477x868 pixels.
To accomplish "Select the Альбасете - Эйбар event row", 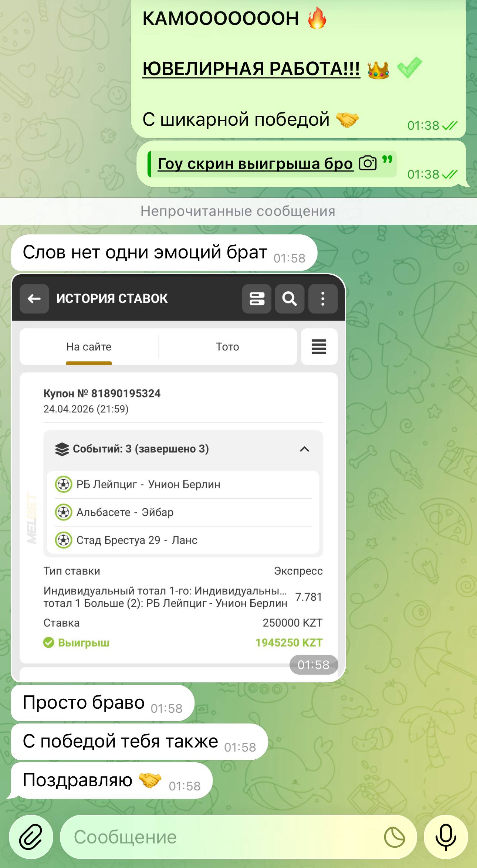I will pyautogui.click(x=183, y=512).
